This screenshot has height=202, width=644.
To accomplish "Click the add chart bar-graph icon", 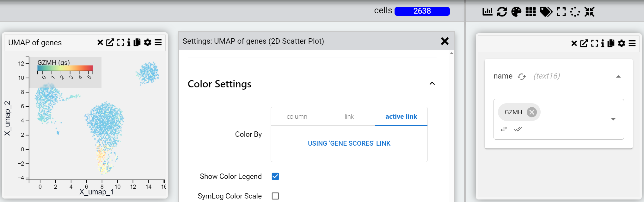I will point(487,12).
